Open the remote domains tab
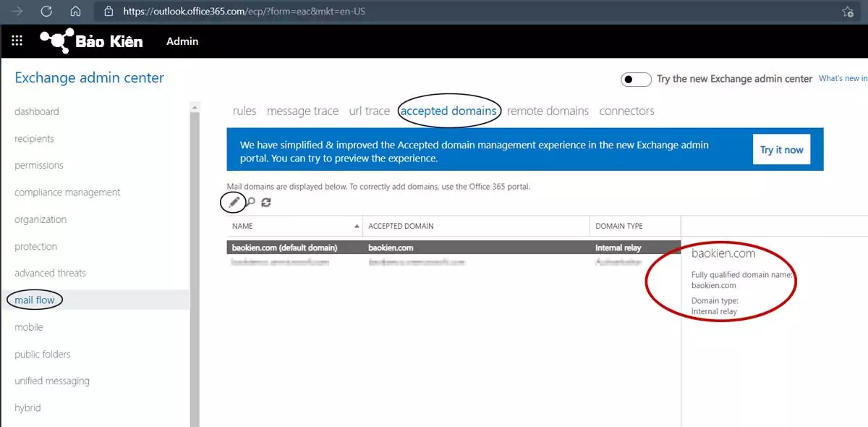Viewport: 868px width, 427px height. 548,111
